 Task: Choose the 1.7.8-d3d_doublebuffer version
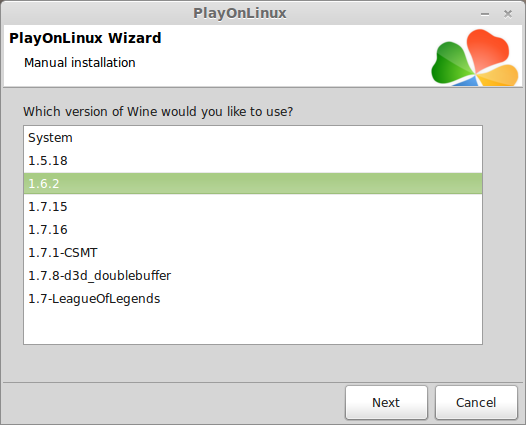click(x=253, y=276)
